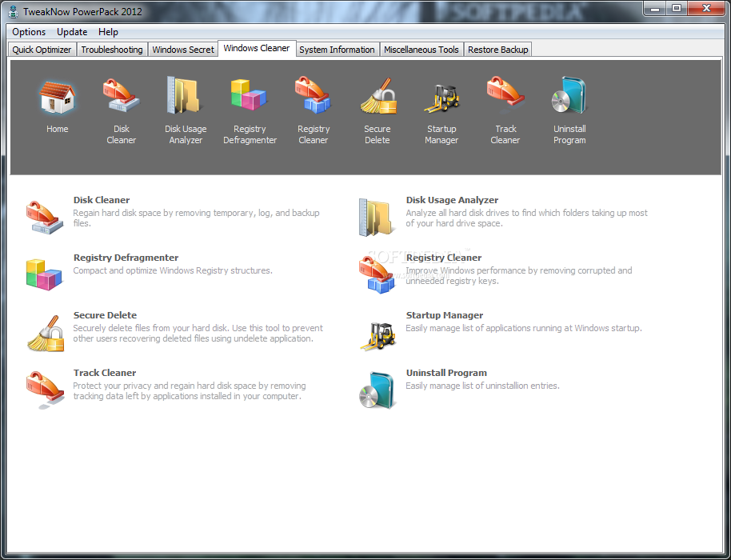Click 'Easily manage list of applications running' description

[x=524, y=328]
